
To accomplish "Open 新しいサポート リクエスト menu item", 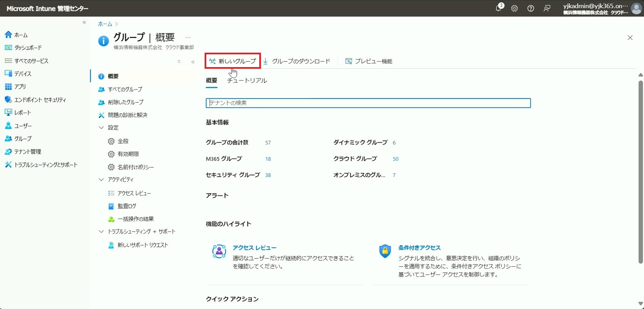I will (x=143, y=245).
